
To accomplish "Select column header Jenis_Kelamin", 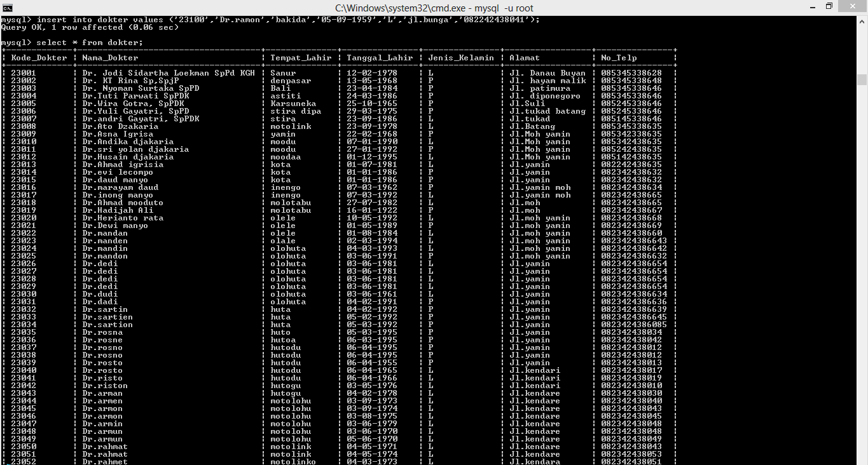I will pos(461,58).
